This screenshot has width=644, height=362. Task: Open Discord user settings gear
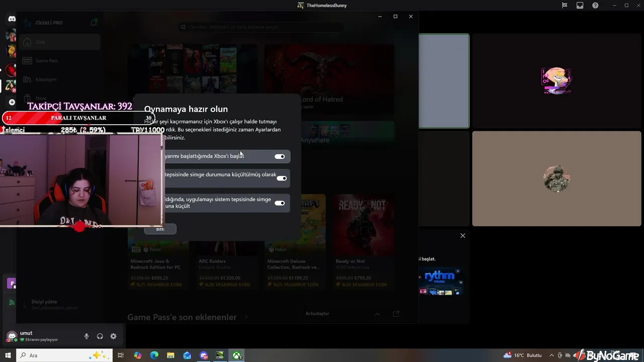pyautogui.click(x=113, y=336)
